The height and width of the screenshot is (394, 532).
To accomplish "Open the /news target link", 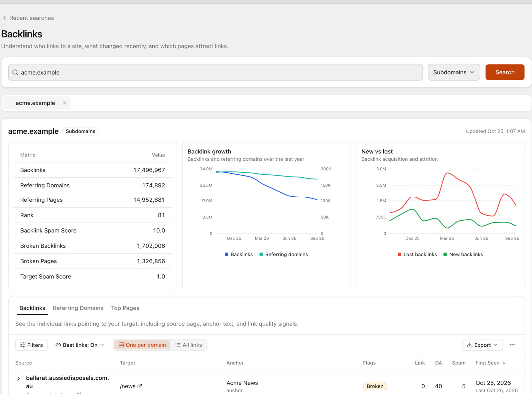I will 128,386.
